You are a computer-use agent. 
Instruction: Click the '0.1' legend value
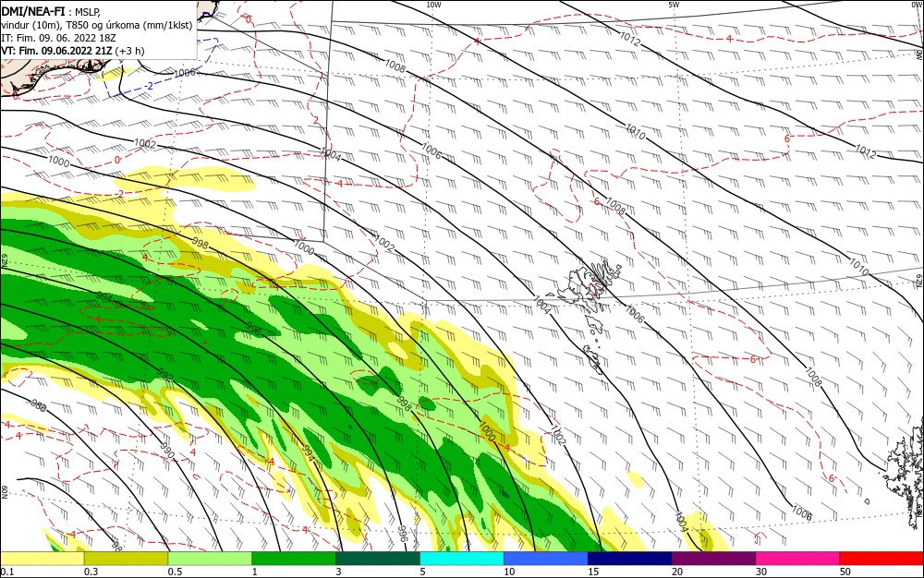tap(7, 572)
